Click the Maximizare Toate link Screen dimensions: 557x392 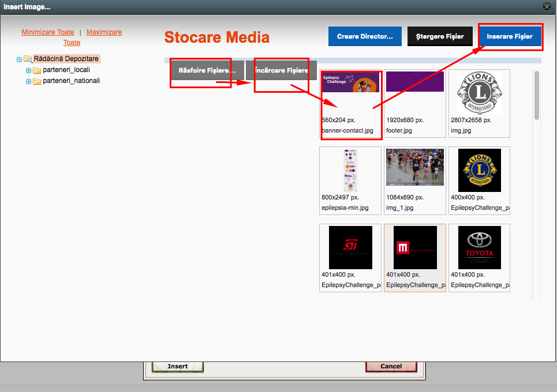point(92,37)
